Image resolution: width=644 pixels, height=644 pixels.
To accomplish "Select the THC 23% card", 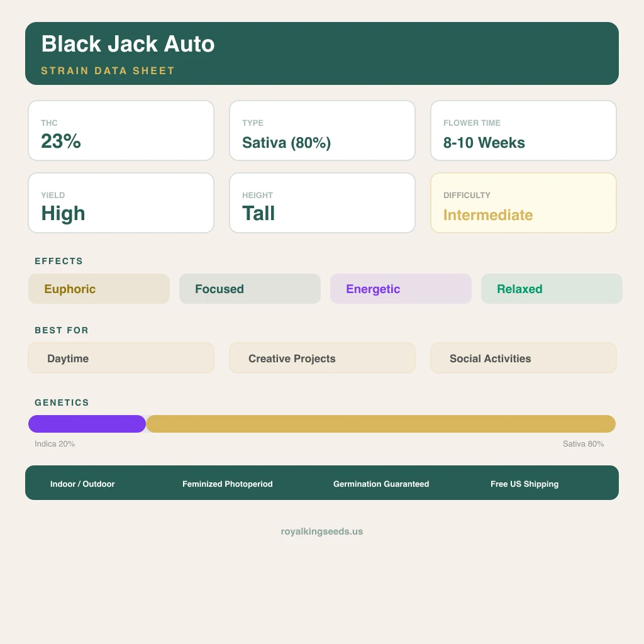I will 121,131.
